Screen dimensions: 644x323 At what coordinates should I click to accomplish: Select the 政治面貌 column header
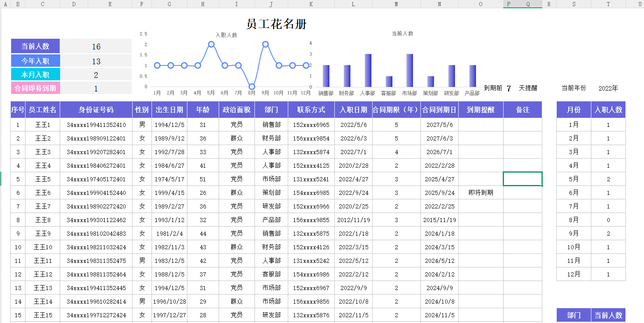pos(236,109)
